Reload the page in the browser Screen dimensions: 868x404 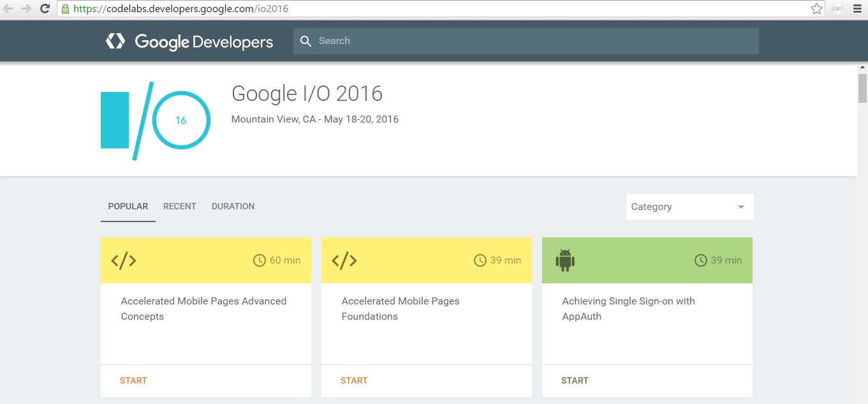click(45, 9)
